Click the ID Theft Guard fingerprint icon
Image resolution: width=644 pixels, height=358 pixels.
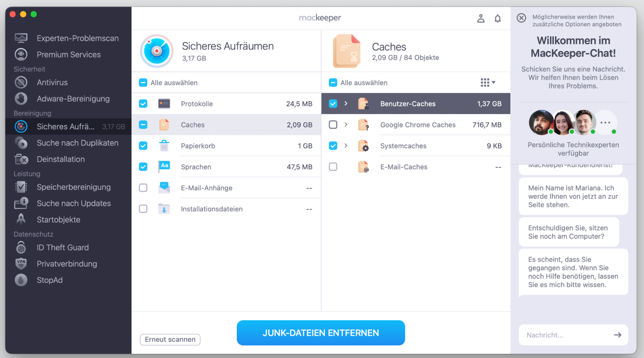[21, 247]
